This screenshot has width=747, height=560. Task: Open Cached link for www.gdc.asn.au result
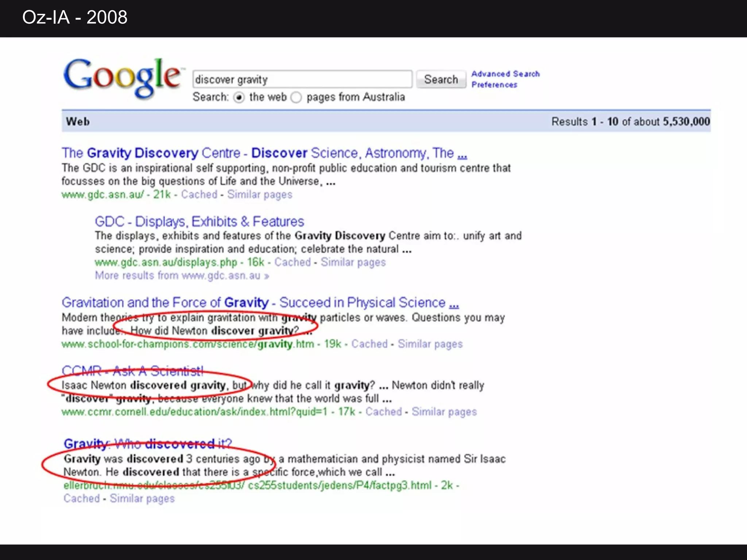point(199,194)
